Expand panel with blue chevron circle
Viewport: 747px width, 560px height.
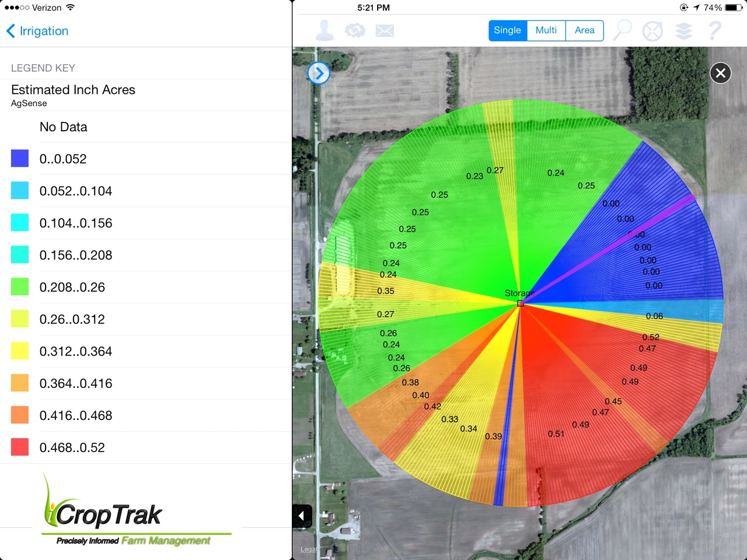(x=319, y=73)
